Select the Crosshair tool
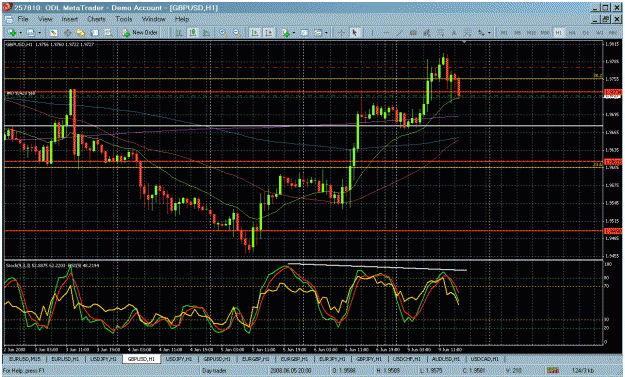 [341, 33]
